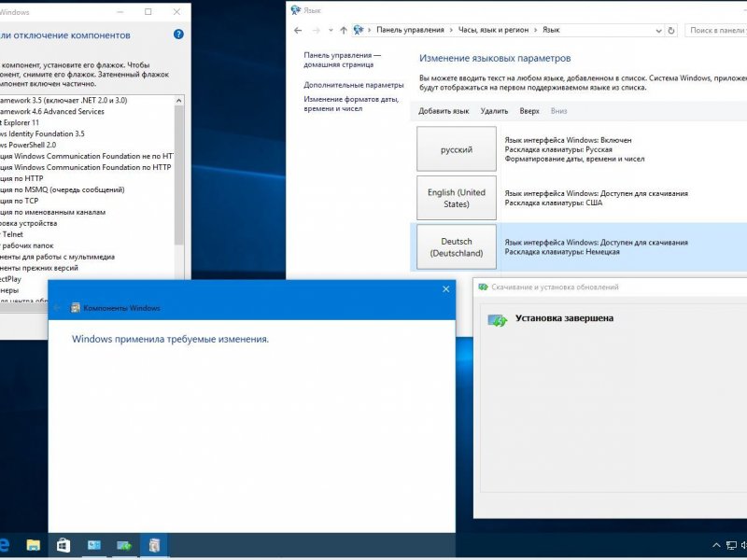This screenshot has height=560, width=747.
Task: Click the Control Panel taskbar icon
Action: pos(94,545)
